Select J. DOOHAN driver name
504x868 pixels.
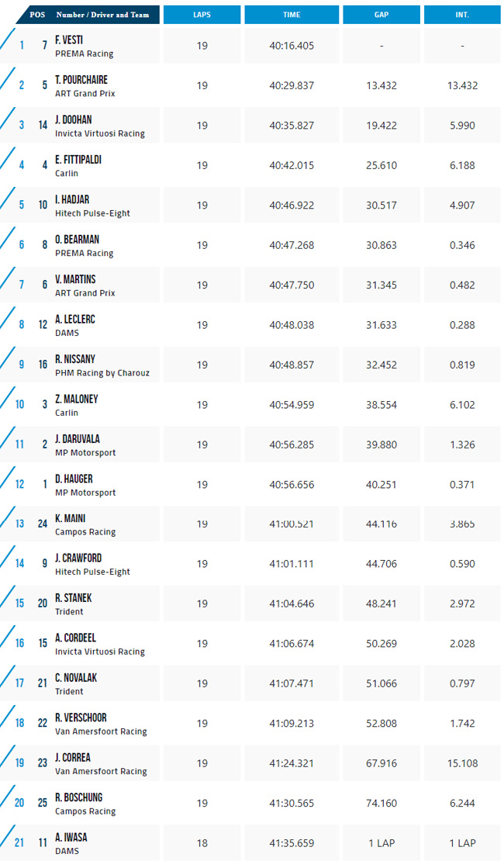(74, 120)
